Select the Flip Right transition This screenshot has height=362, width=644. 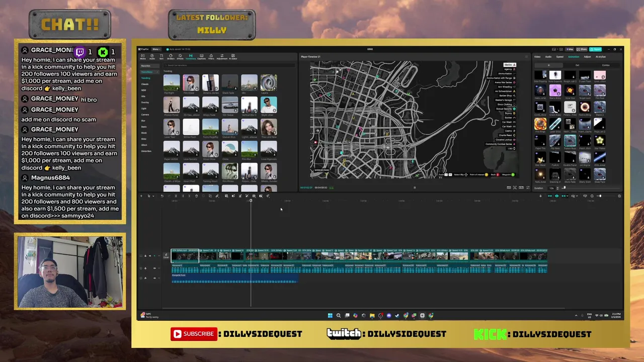[x=172, y=85]
